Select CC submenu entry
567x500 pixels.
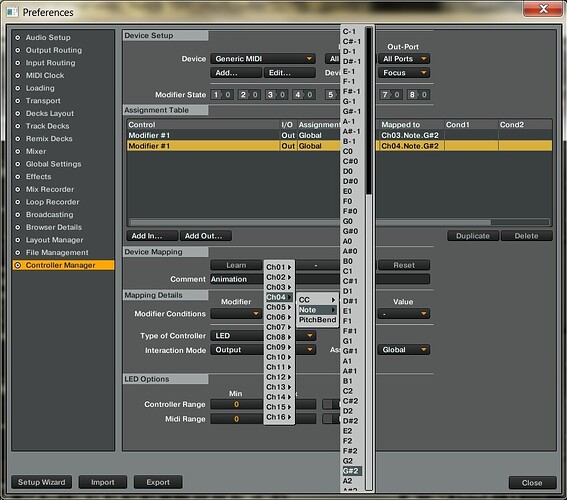click(317, 300)
